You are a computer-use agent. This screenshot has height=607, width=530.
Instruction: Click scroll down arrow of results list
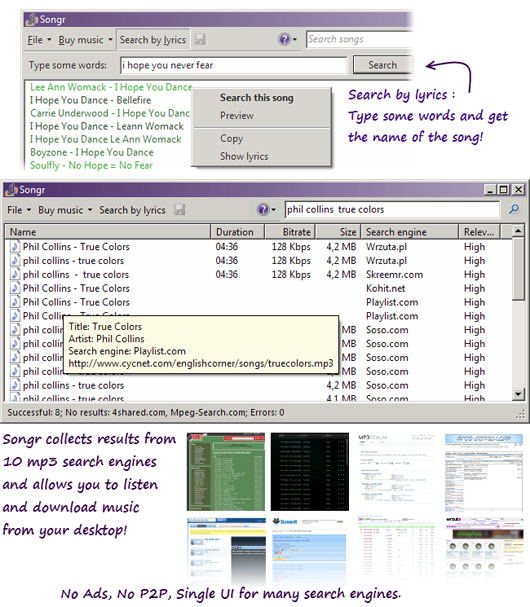tap(518, 394)
